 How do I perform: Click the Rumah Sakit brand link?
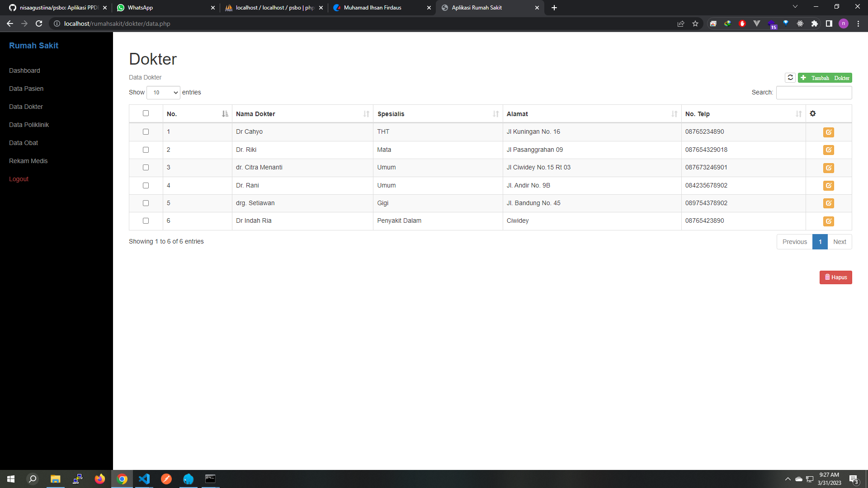[x=33, y=46]
